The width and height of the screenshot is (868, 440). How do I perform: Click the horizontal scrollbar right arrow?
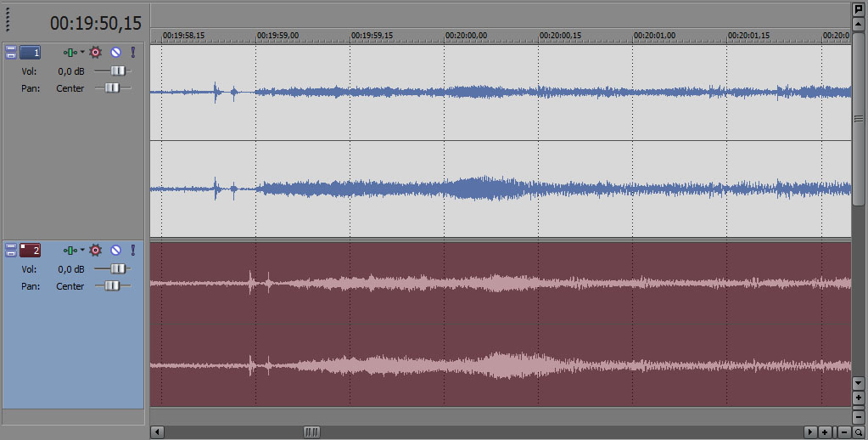point(809,432)
